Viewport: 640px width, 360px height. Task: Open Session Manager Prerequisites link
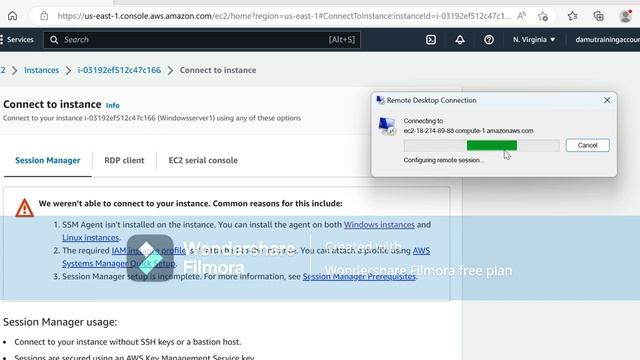pyautogui.click(x=359, y=277)
